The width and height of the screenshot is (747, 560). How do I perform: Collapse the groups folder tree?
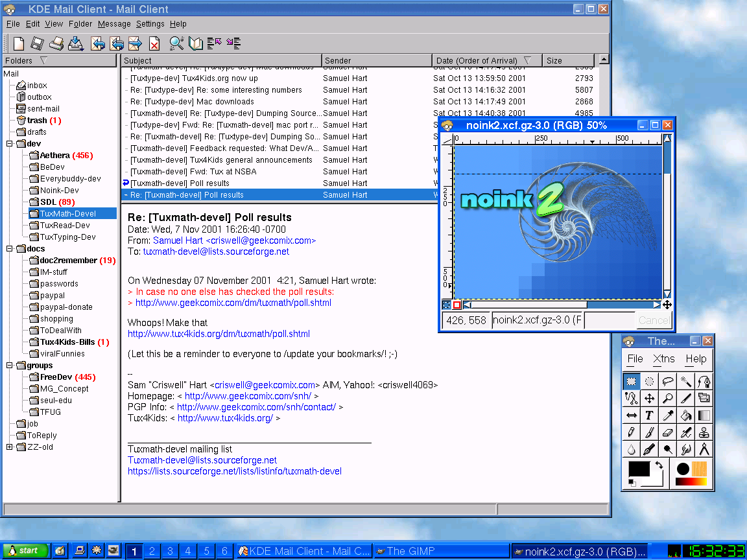(x=10, y=366)
